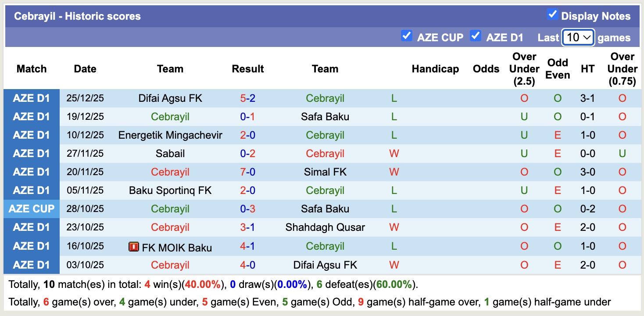Click the AZE D1 badge on the 19/12/25 row
Viewport: 644px width, 316px height.
[x=32, y=117]
